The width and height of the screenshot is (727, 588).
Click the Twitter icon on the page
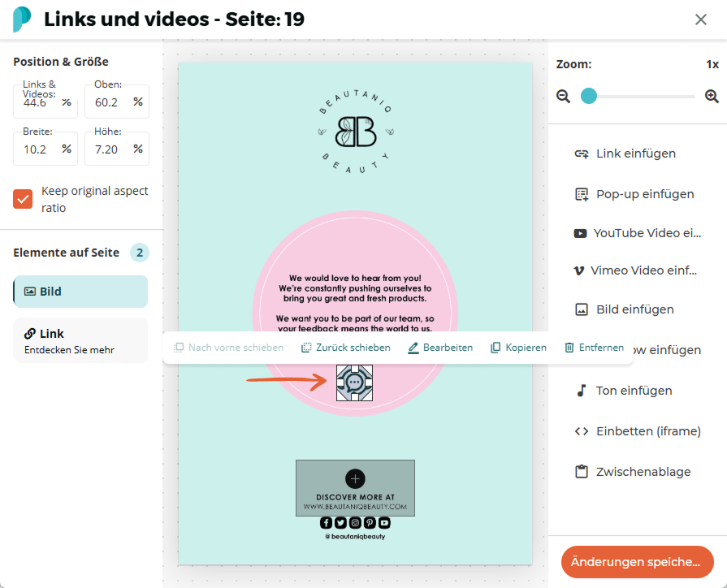coord(341,522)
